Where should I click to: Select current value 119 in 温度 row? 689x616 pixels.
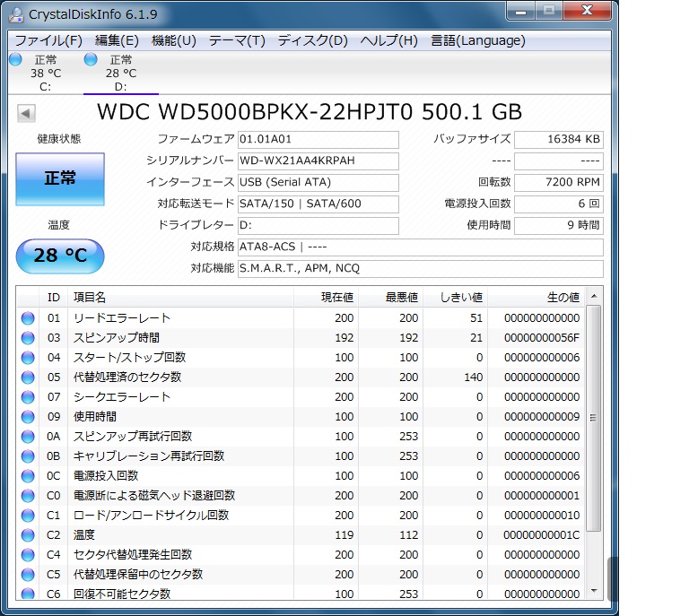344,535
